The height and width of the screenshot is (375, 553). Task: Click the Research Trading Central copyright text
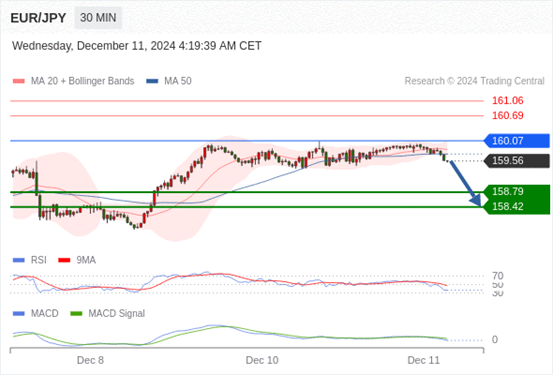click(x=474, y=81)
